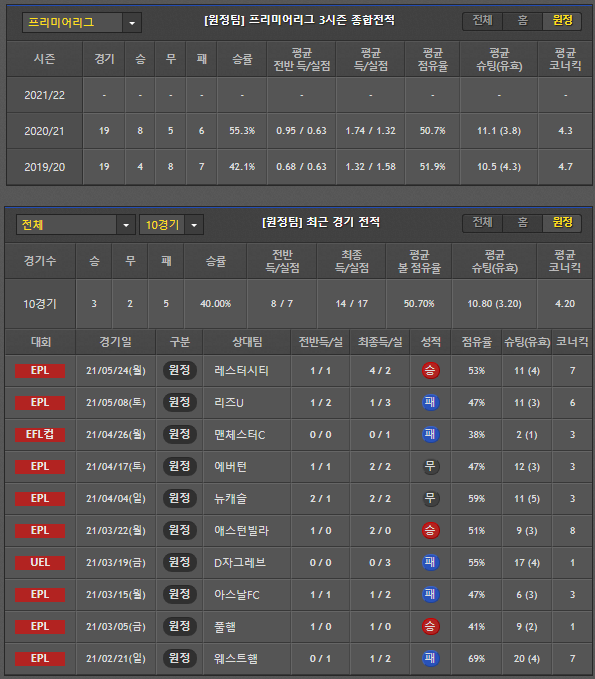The height and width of the screenshot is (679, 595).
Task: Click opponent name 레스터시티
Action: click(241, 371)
